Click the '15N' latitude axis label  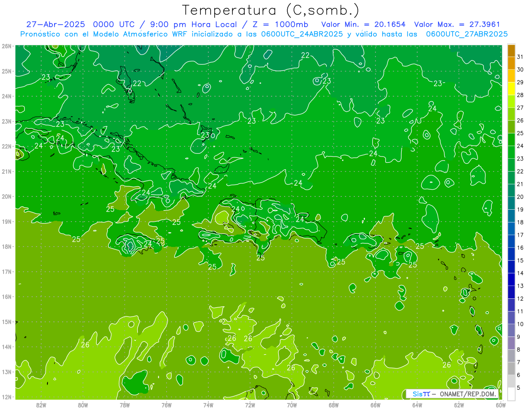pos(7,321)
